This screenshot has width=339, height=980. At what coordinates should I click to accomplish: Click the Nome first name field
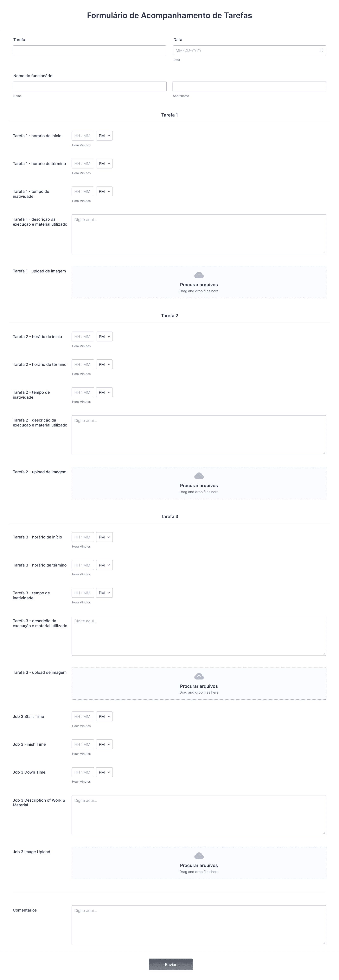[x=90, y=86]
